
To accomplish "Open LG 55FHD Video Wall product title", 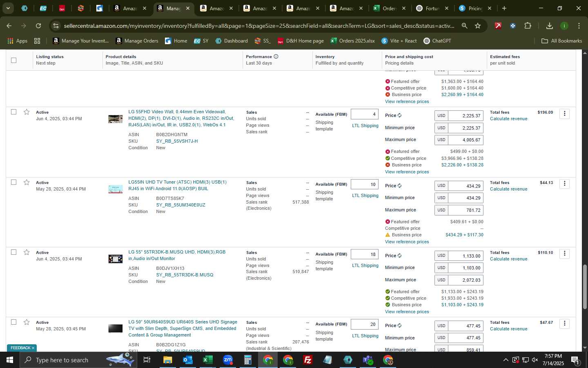I will pos(181,118).
